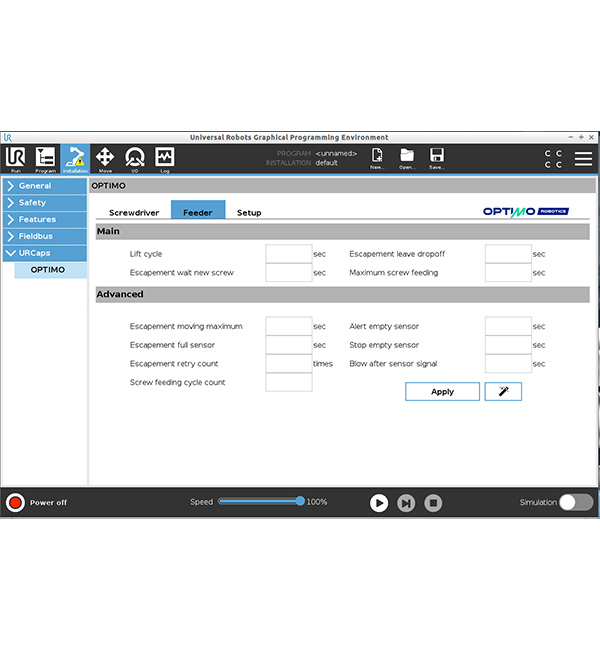Select OPTIMO under URCaps
This screenshot has width=600, height=650.
[51, 270]
